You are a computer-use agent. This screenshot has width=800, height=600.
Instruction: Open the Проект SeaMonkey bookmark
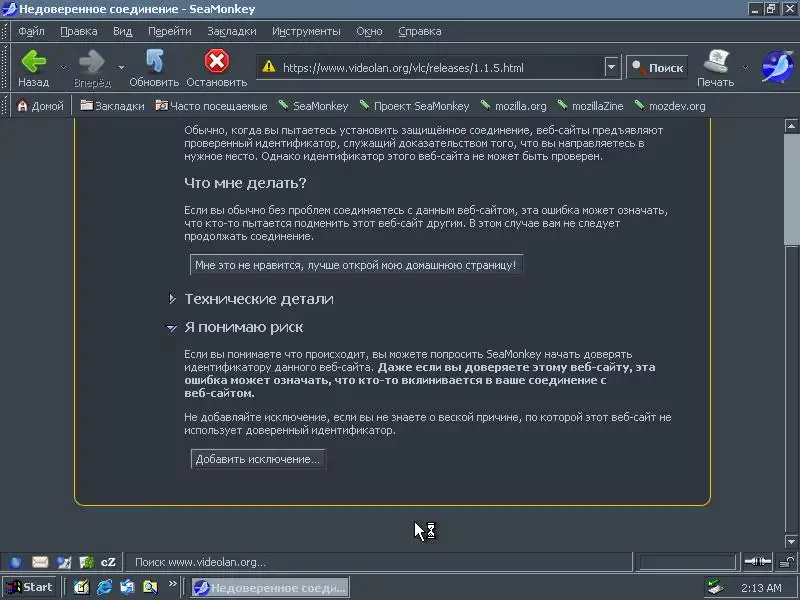[414, 106]
